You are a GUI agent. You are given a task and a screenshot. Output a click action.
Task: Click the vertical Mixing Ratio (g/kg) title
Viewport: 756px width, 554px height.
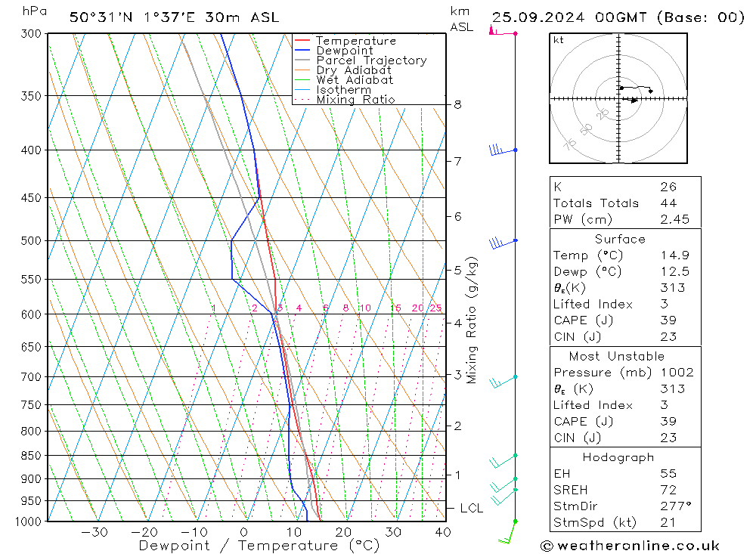coord(472,320)
